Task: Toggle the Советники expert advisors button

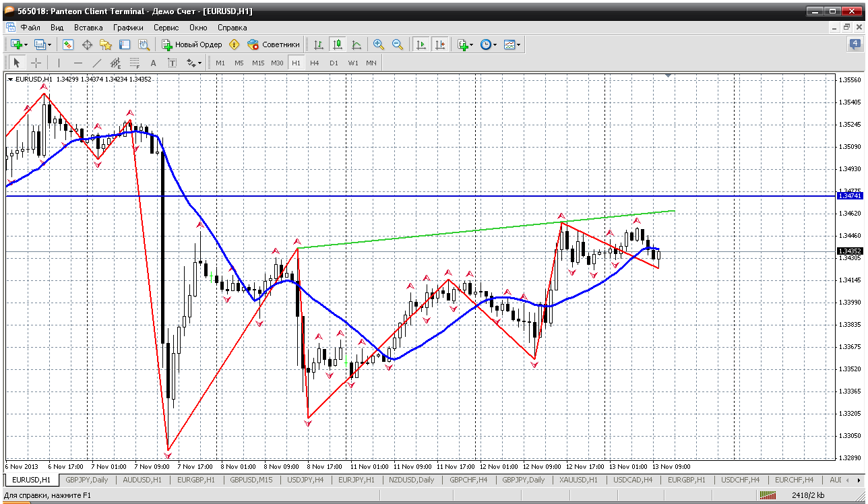Action: 274,44
